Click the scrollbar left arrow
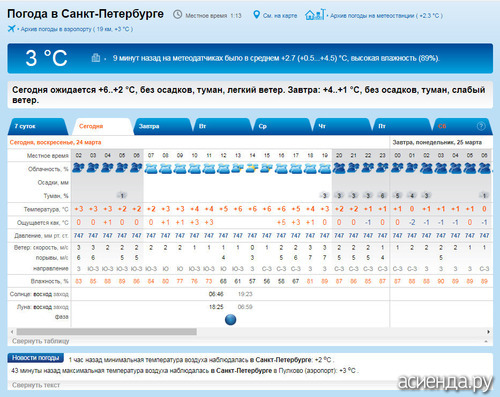The width and height of the screenshot is (500, 397). coord(12,332)
